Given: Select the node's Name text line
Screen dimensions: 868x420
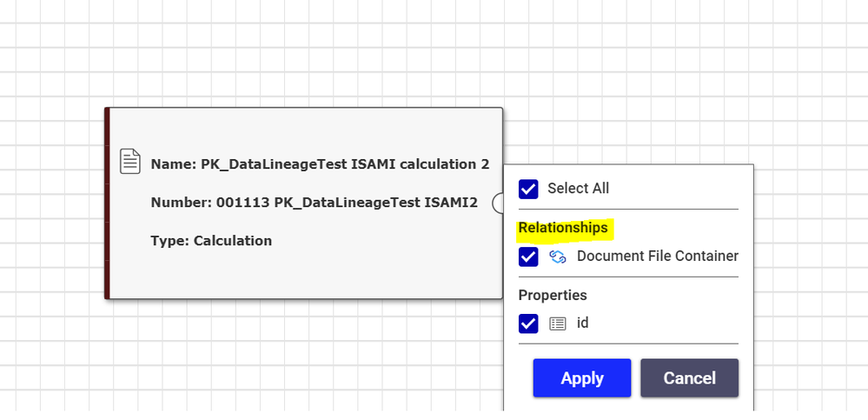Looking at the screenshot, I should (x=319, y=164).
